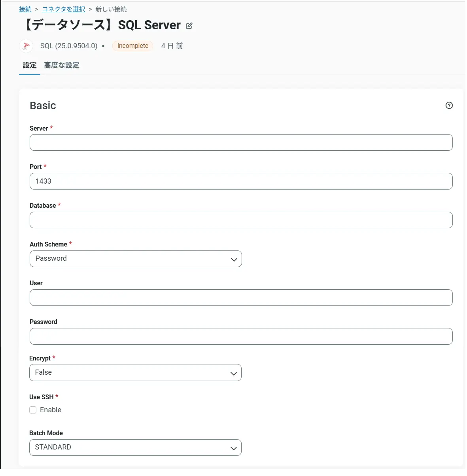Open the Basic section help icon
Viewport: 467px width, 476px height.
click(x=449, y=105)
